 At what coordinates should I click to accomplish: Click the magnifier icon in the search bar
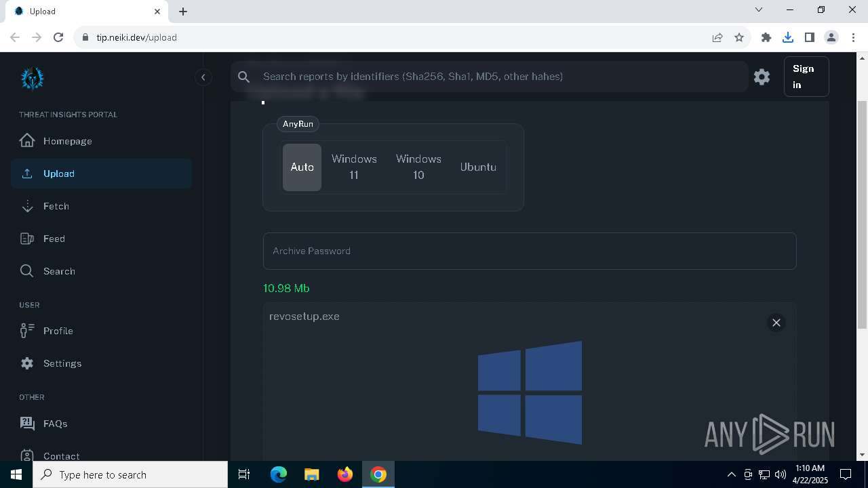pyautogui.click(x=244, y=77)
